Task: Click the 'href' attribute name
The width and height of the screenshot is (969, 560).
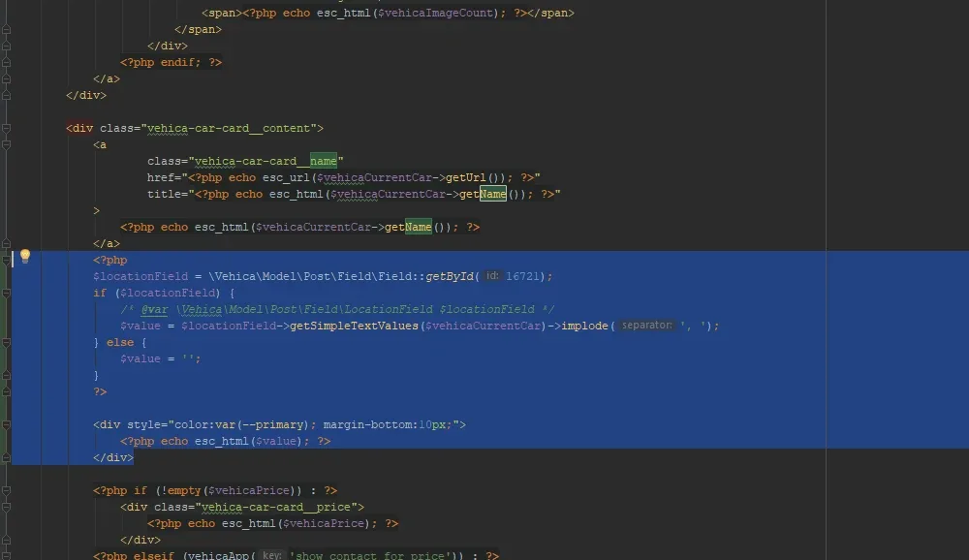Action: tap(161, 177)
